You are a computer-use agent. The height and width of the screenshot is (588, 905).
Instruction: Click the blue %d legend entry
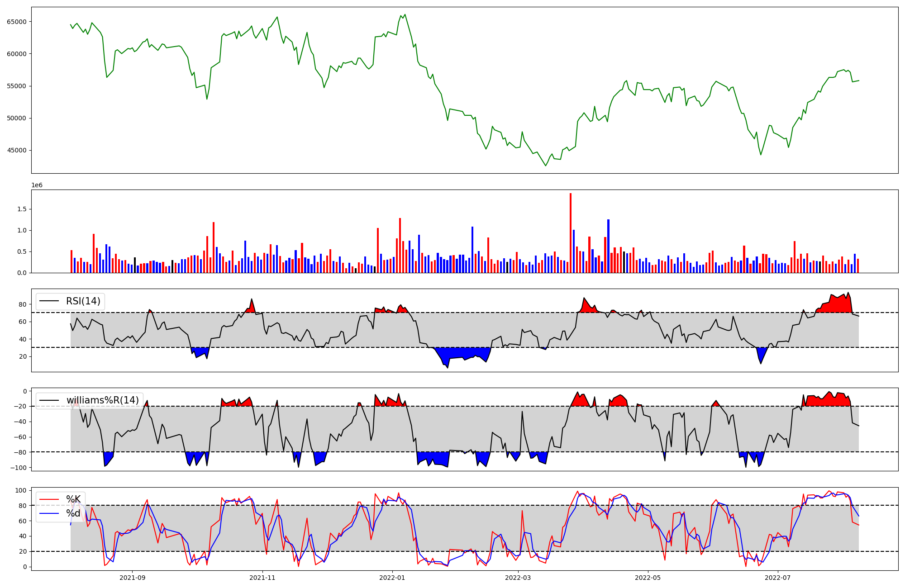pos(73,513)
